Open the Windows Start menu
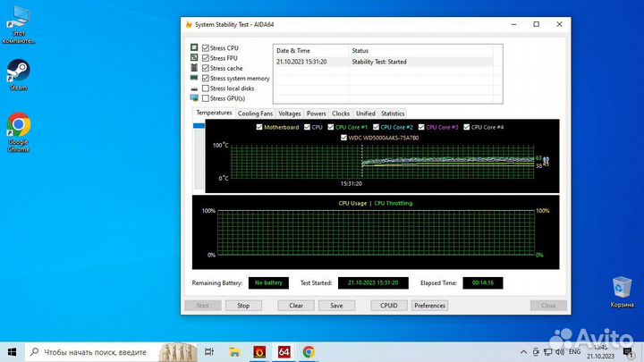644x362 pixels. 12,352
